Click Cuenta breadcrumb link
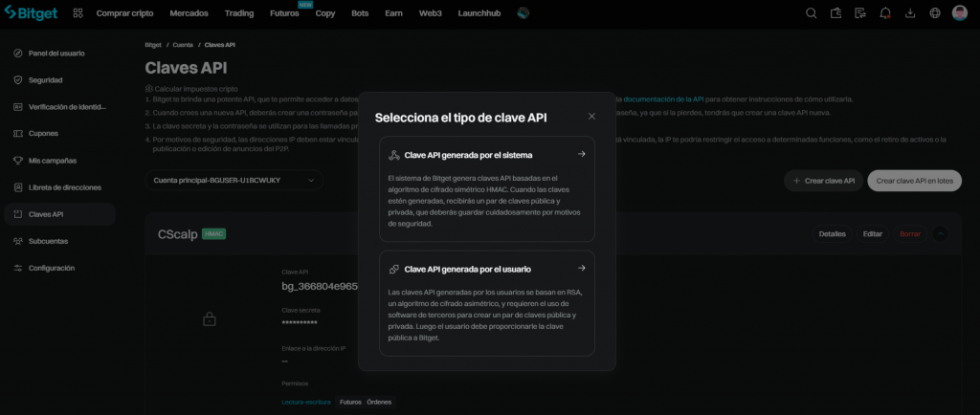The width and height of the screenshot is (980, 415). [183, 45]
